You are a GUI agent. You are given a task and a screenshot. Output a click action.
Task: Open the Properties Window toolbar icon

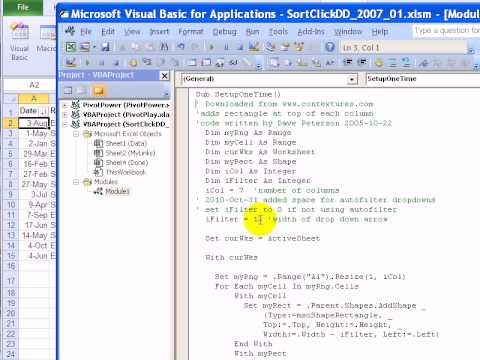[x=285, y=47]
